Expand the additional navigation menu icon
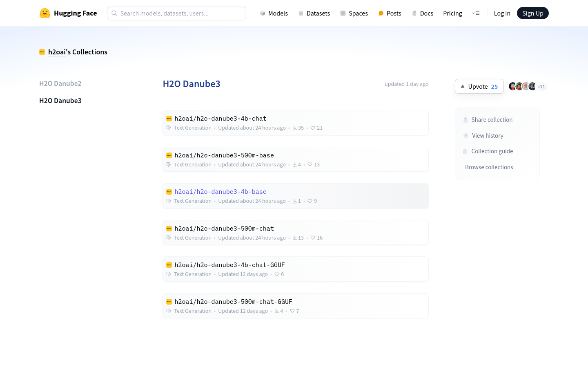 click(476, 13)
